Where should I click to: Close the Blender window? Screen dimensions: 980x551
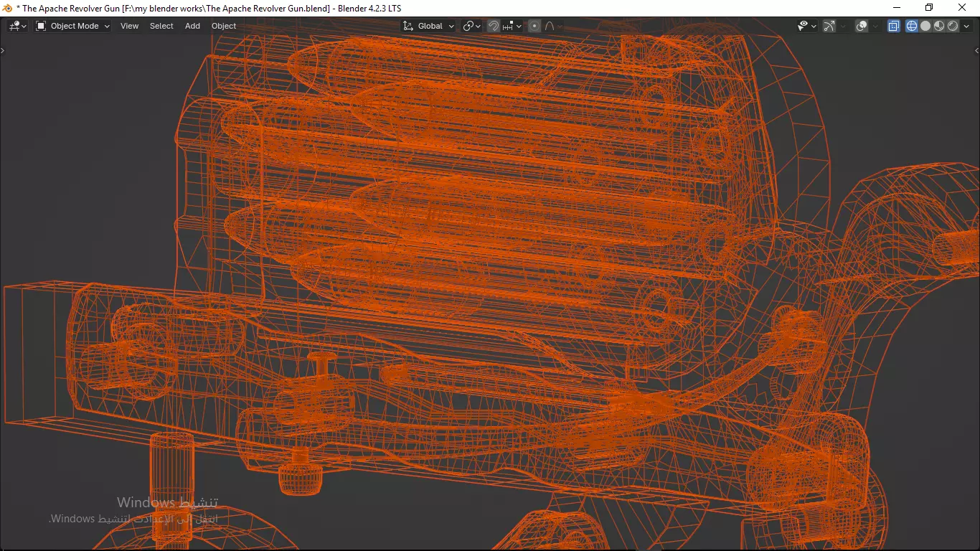click(x=963, y=8)
